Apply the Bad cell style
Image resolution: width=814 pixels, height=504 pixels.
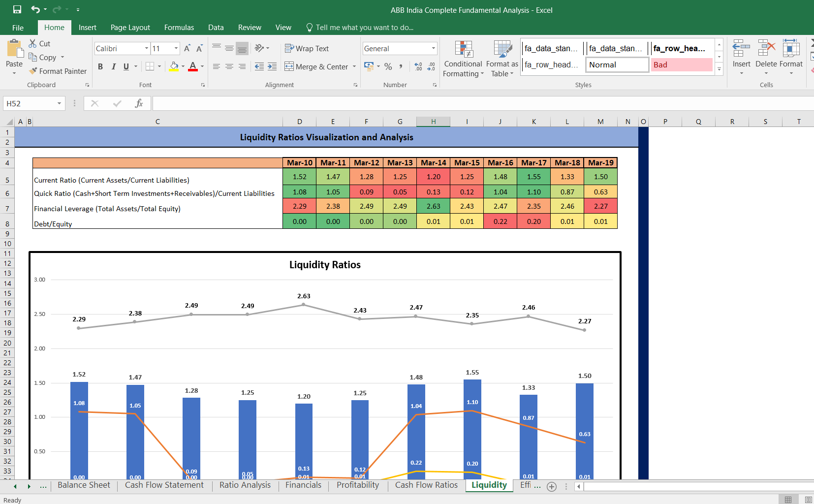[x=682, y=64]
